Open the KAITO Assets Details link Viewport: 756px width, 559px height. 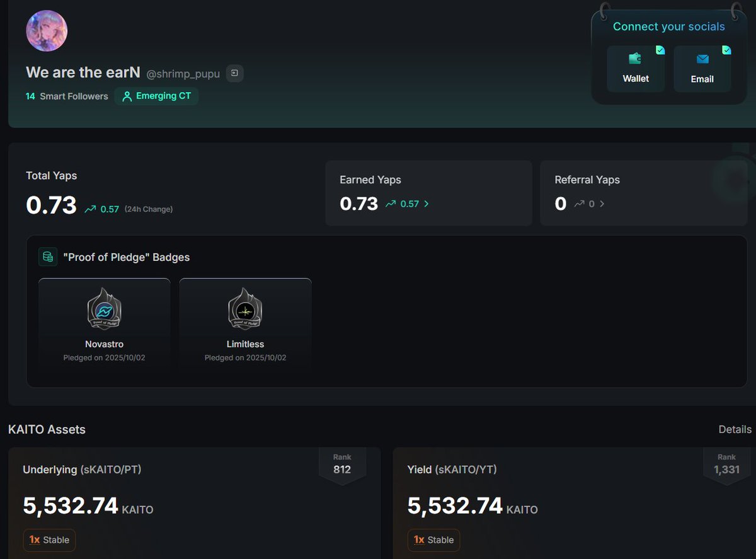[x=735, y=429]
